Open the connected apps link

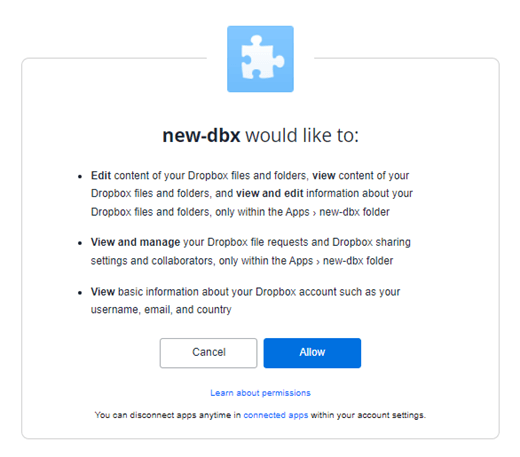[x=276, y=415]
